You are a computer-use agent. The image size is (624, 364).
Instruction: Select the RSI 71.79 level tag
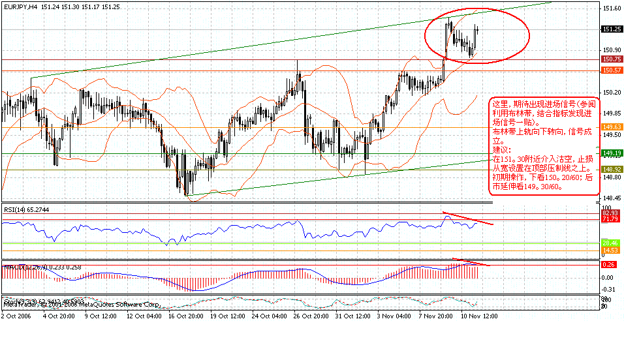pos(610,219)
